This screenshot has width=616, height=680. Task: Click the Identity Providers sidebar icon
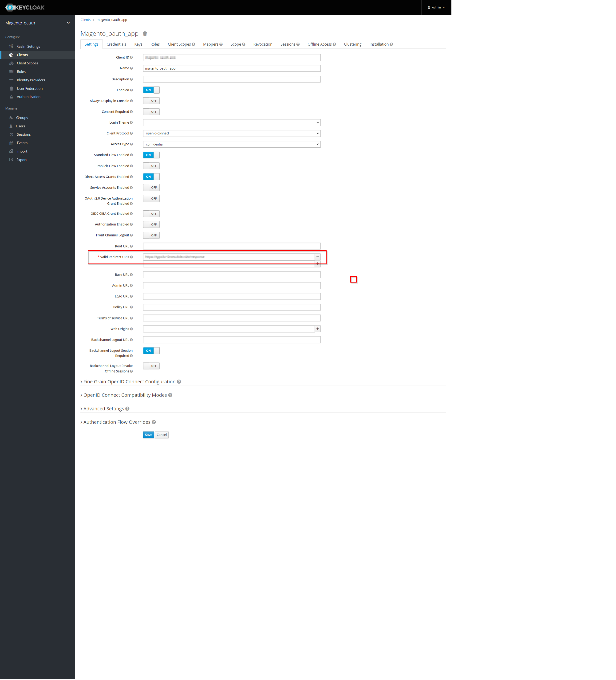[12, 80]
